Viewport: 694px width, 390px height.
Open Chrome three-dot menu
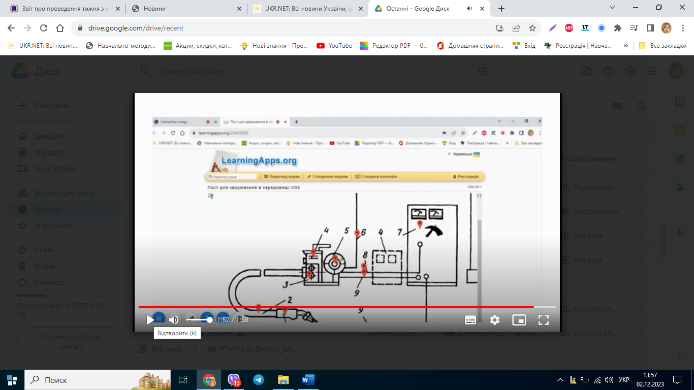(x=683, y=28)
